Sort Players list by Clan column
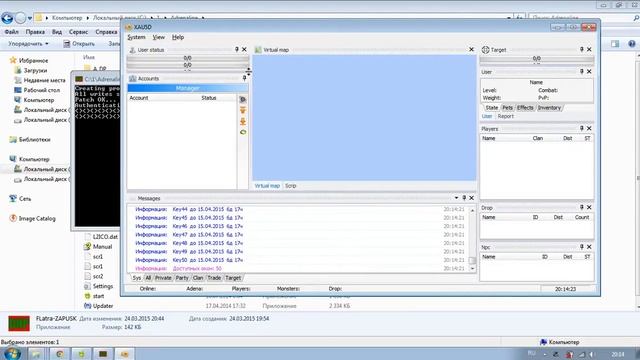The width and height of the screenshot is (640, 360). point(538,138)
